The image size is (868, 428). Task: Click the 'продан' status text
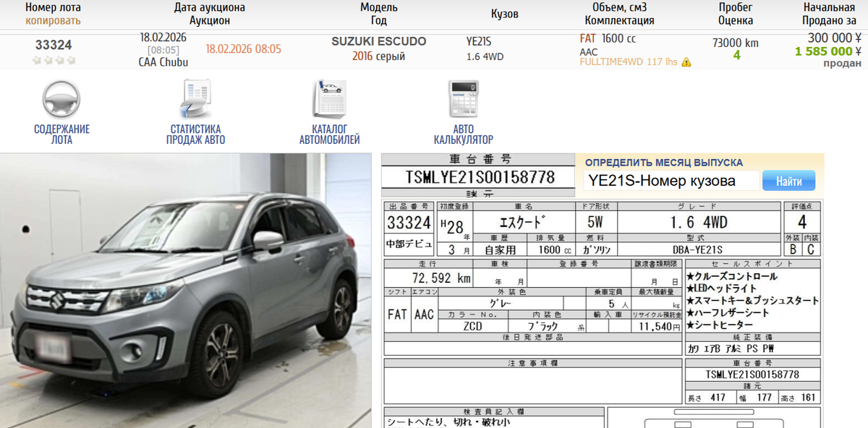(842, 64)
